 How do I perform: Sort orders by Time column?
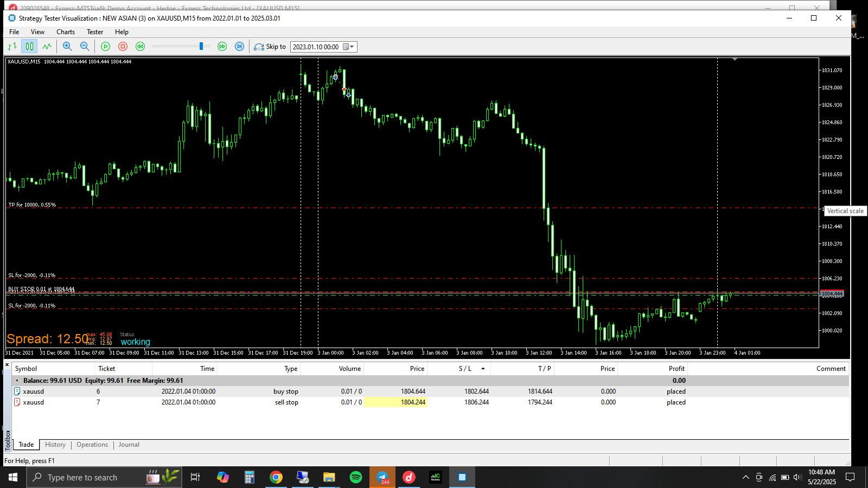point(184,369)
